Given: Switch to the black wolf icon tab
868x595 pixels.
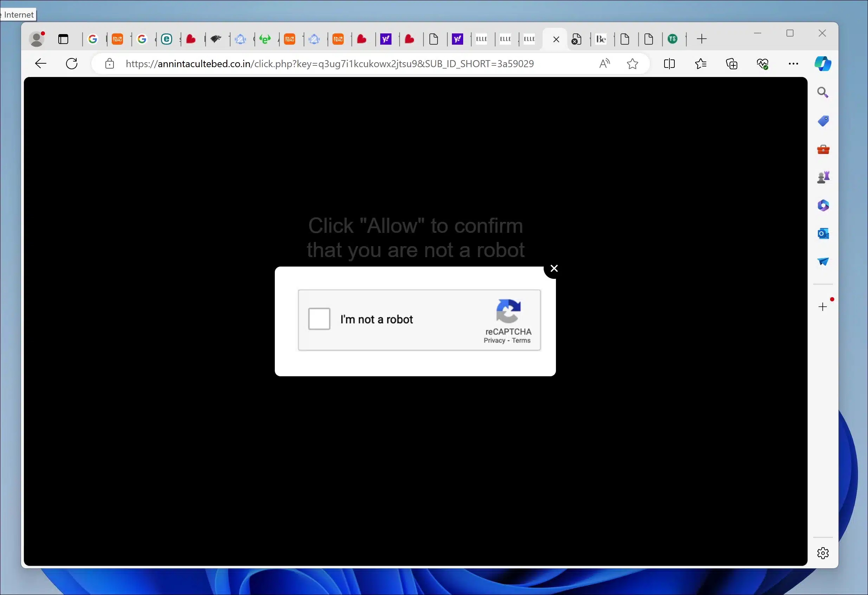Looking at the screenshot, I should (x=216, y=39).
